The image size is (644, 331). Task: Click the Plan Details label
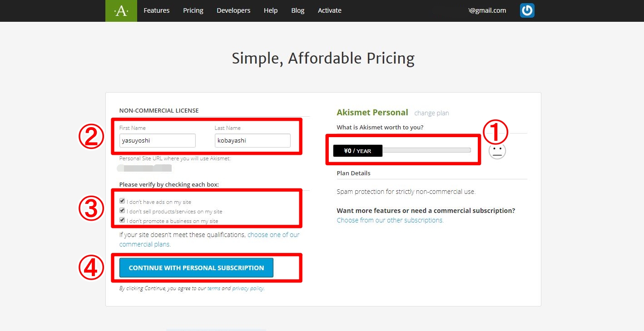click(x=353, y=173)
